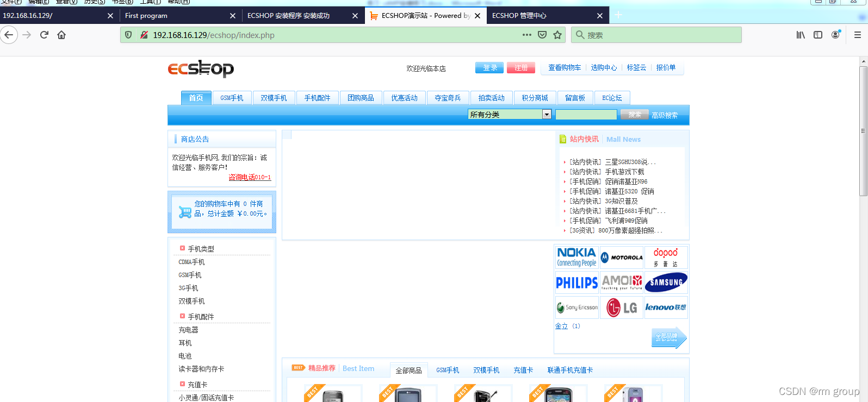Viewport: 868px width, 402px height.
Task: Open the hamburger application menu
Action: tap(858, 35)
